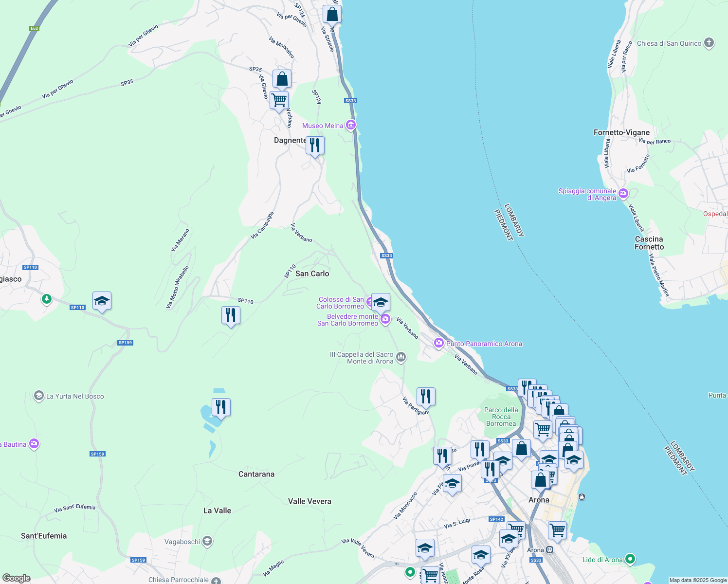Click the school pin west on SP110
The image size is (728, 584).
(102, 302)
